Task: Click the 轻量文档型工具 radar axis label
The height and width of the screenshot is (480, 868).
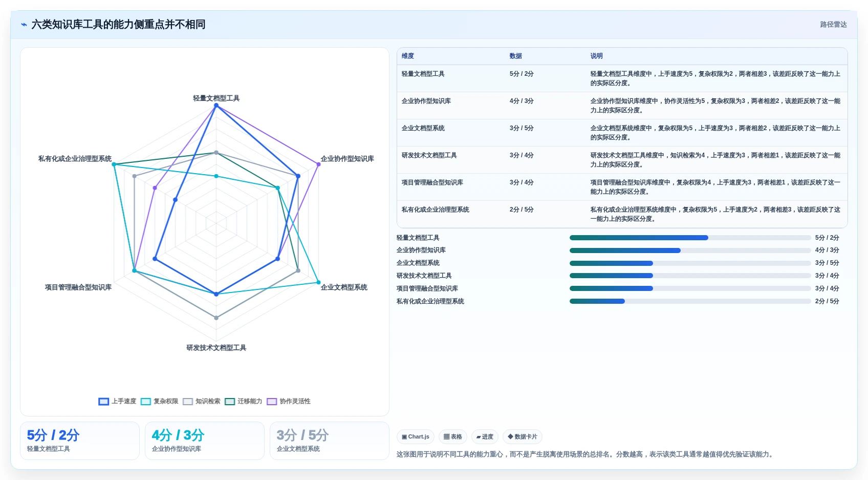Action: point(216,98)
